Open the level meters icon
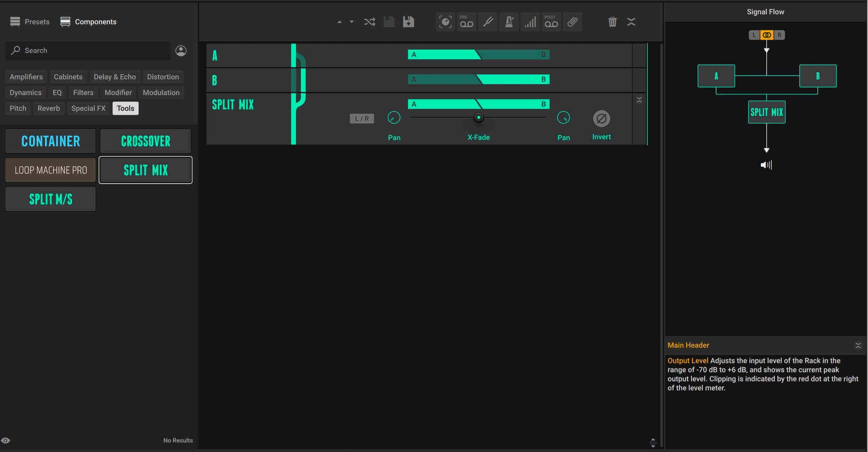The width and height of the screenshot is (868, 452). (530, 22)
